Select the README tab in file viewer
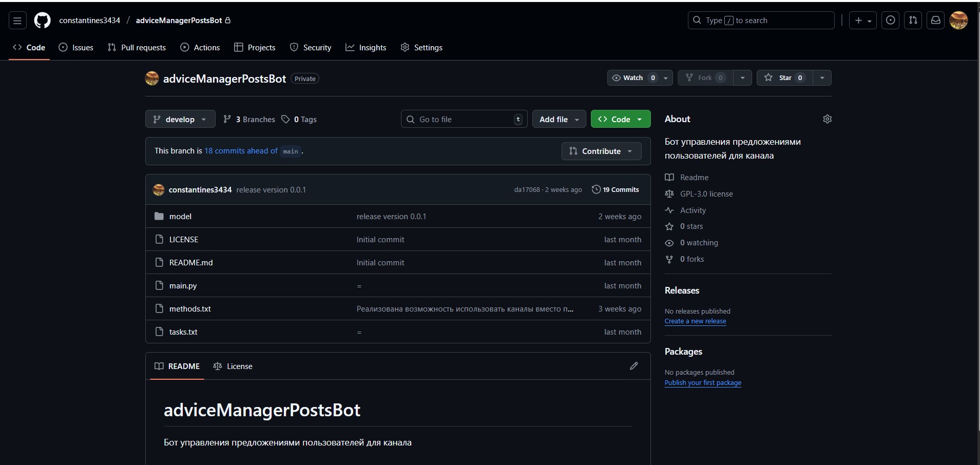 coord(177,366)
